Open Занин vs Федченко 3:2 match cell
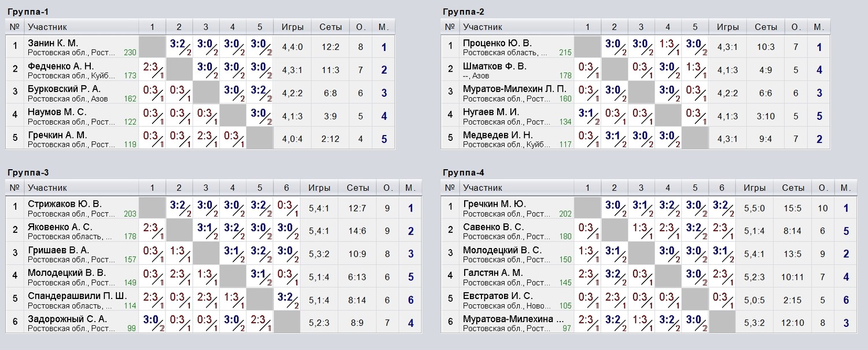 [179, 46]
